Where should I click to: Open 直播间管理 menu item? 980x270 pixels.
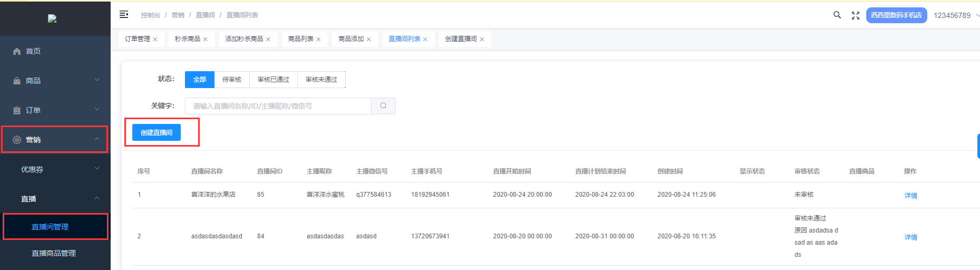pyautogui.click(x=55, y=227)
